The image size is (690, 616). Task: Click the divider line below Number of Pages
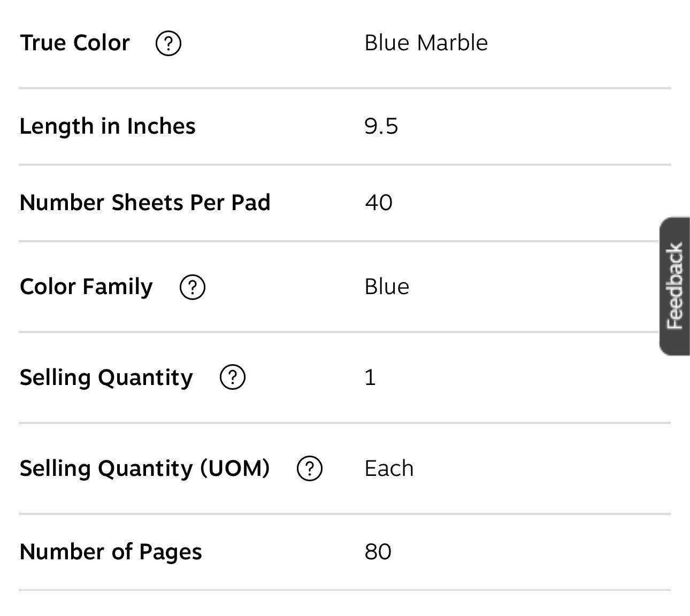click(x=345, y=590)
